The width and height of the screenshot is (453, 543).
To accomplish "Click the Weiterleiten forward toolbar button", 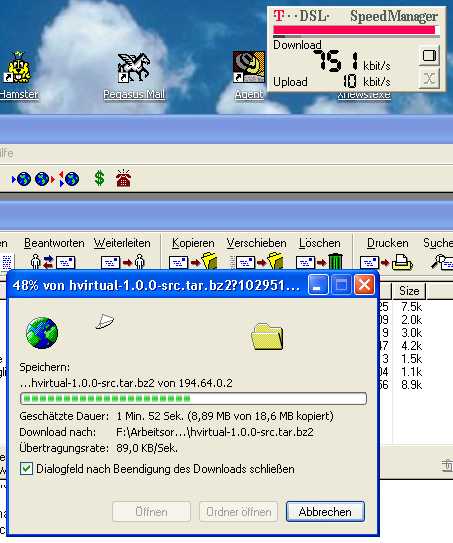I will click(x=122, y=253).
